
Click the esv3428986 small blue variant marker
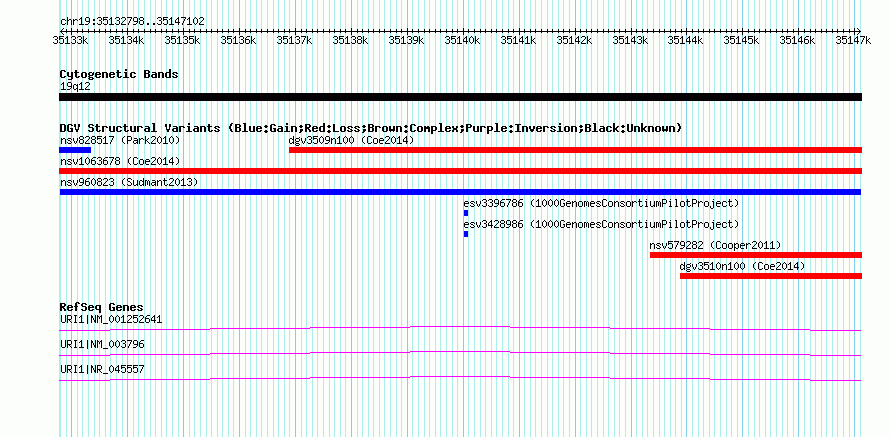click(466, 234)
